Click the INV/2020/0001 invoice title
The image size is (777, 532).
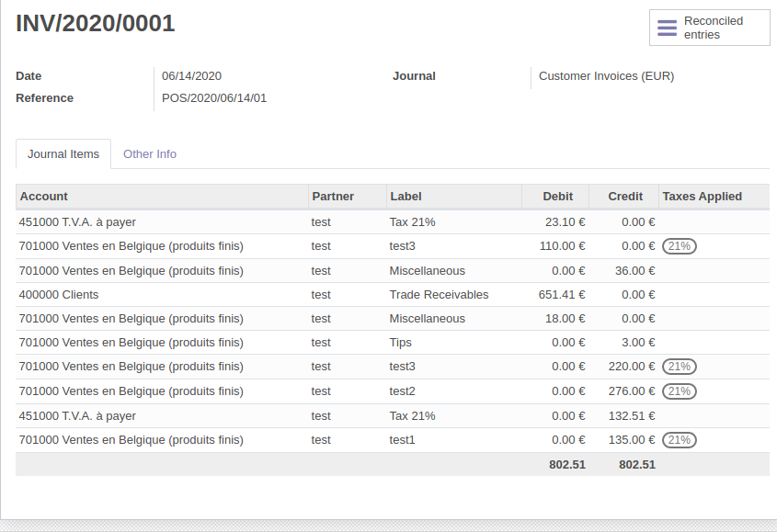tap(95, 23)
